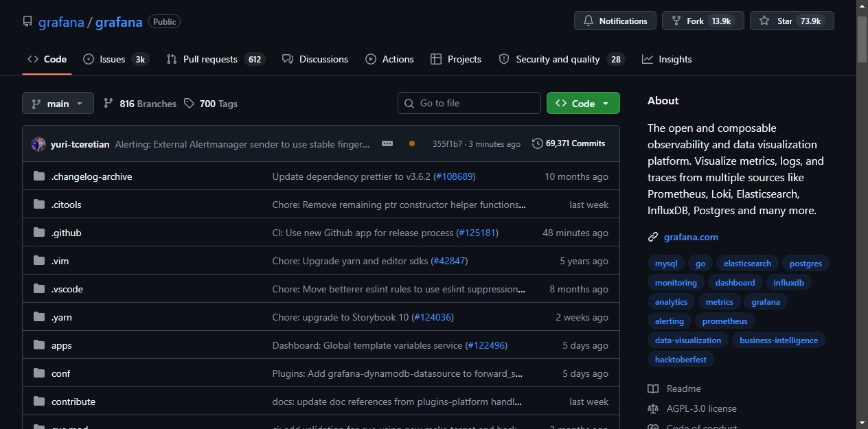The width and height of the screenshot is (868, 429).
Task: Open pull request #122496 link
Action: point(486,345)
